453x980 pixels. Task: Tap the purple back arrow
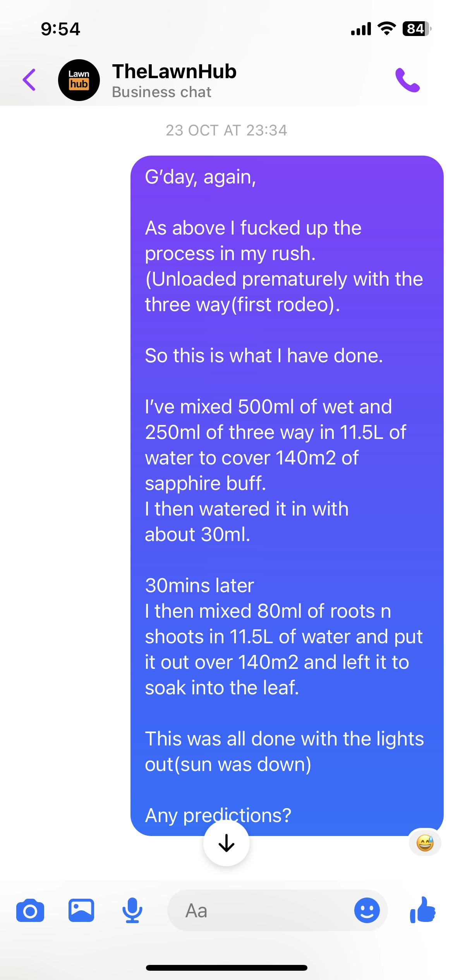click(29, 80)
